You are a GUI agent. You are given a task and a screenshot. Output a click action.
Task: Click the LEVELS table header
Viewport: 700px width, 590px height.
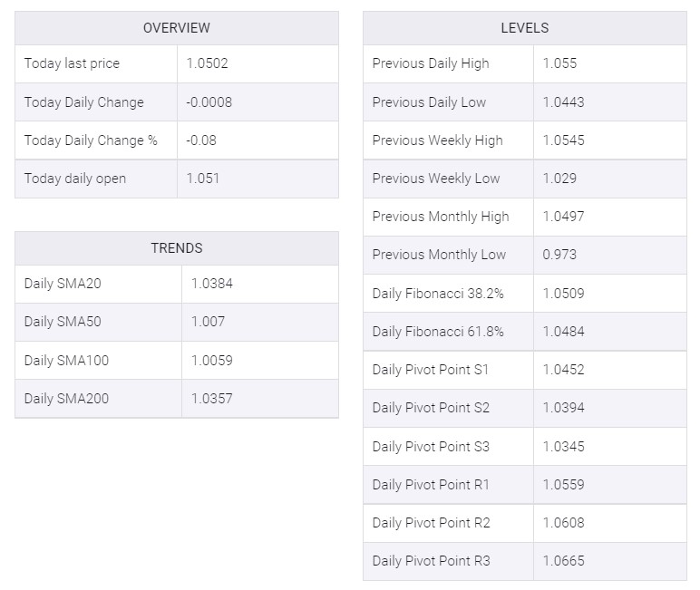pos(525,28)
